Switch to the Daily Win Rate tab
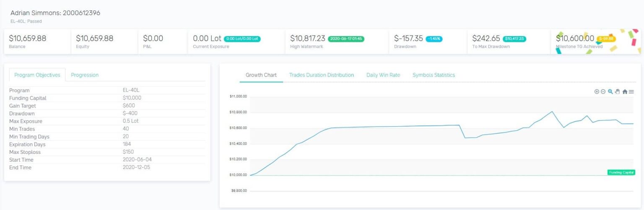Image resolution: width=644 pixels, height=210 pixels. (x=383, y=75)
